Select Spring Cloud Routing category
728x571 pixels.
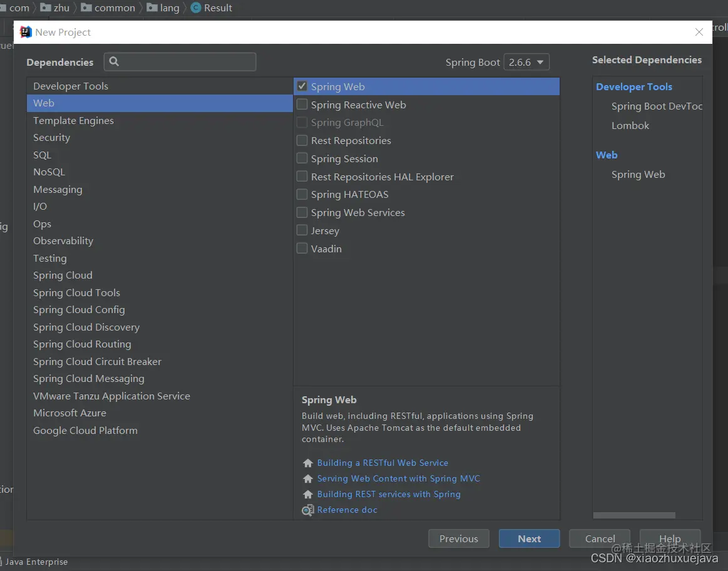pos(160,344)
